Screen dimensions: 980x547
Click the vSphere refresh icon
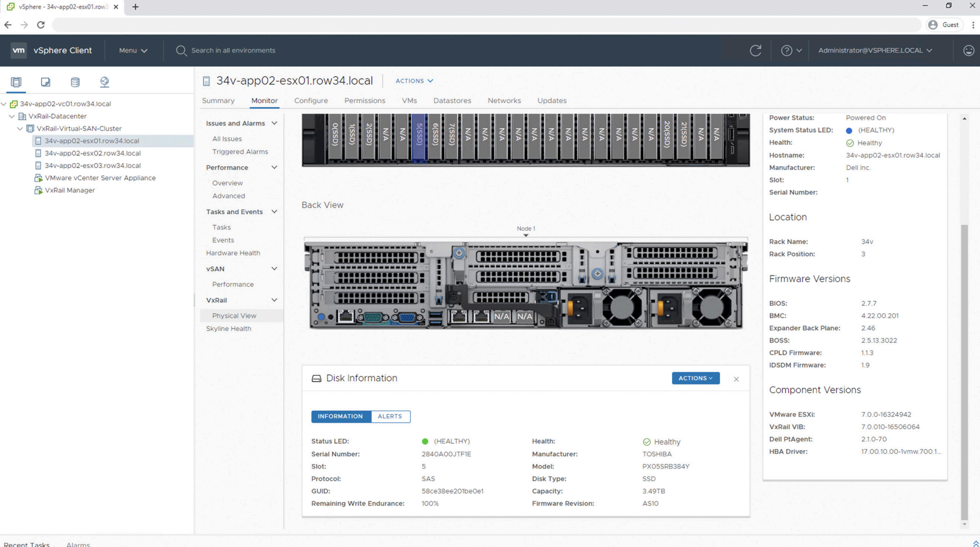[x=755, y=50]
